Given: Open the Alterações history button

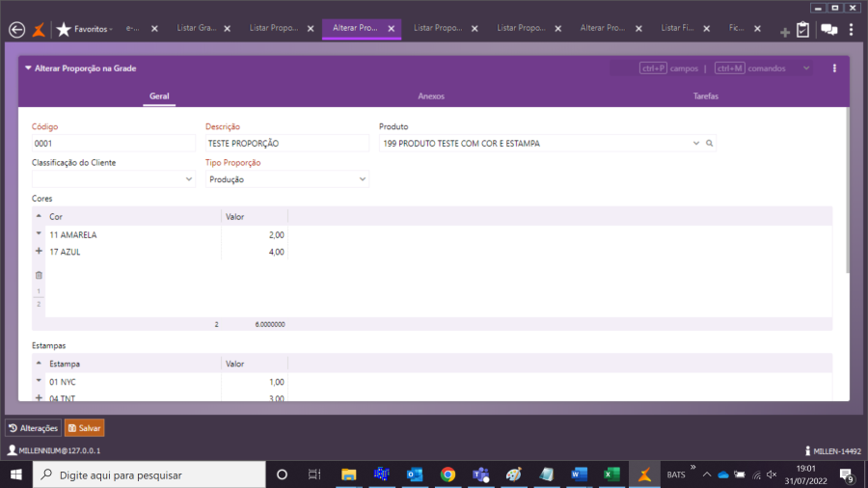Looking at the screenshot, I should (33, 428).
